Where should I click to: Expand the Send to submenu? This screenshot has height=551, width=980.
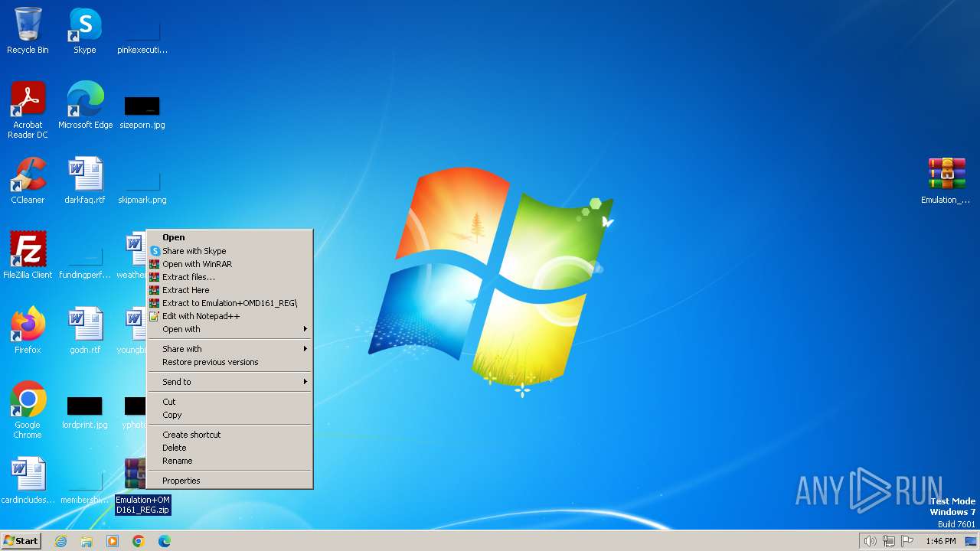pos(230,382)
